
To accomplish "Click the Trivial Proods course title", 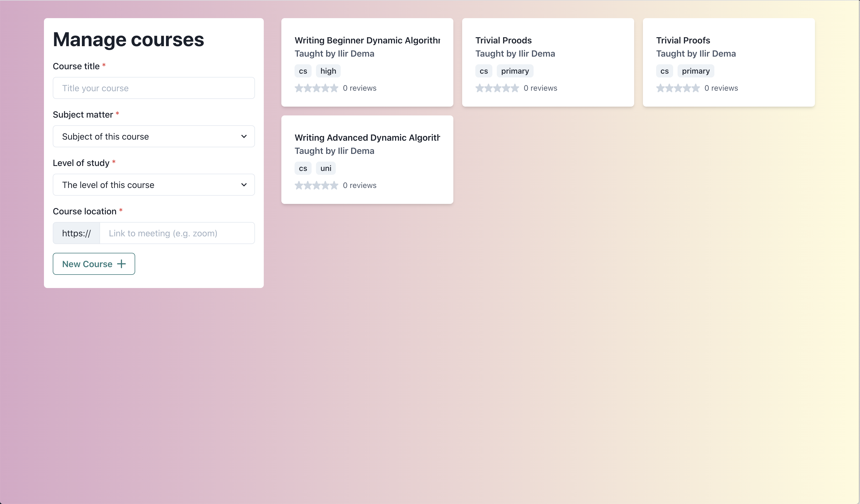I will pos(503,40).
